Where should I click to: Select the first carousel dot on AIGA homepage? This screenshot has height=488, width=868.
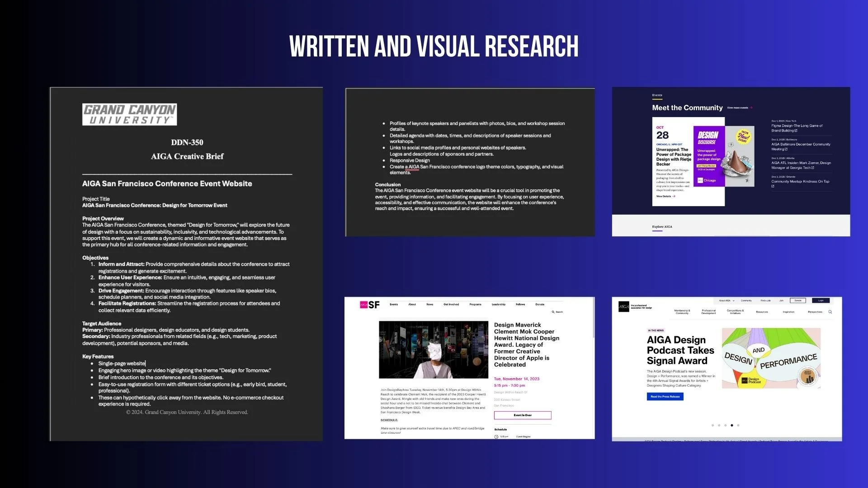tap(712, 425)
